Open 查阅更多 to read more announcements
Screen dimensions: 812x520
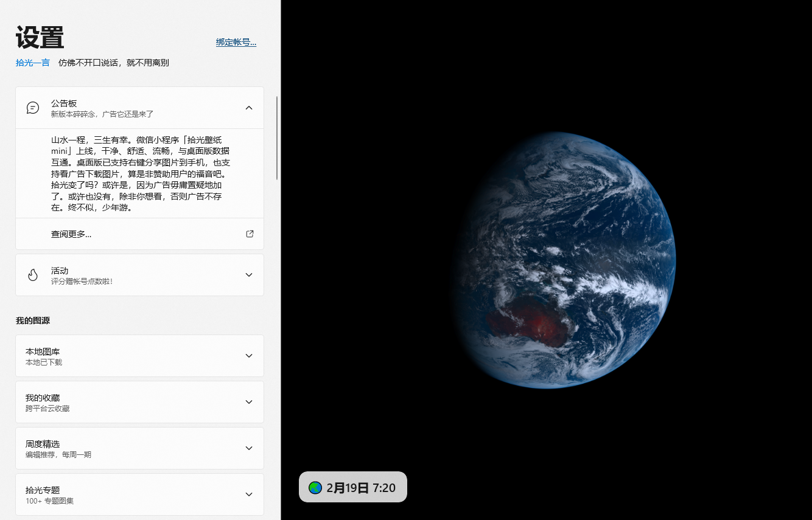71,234
